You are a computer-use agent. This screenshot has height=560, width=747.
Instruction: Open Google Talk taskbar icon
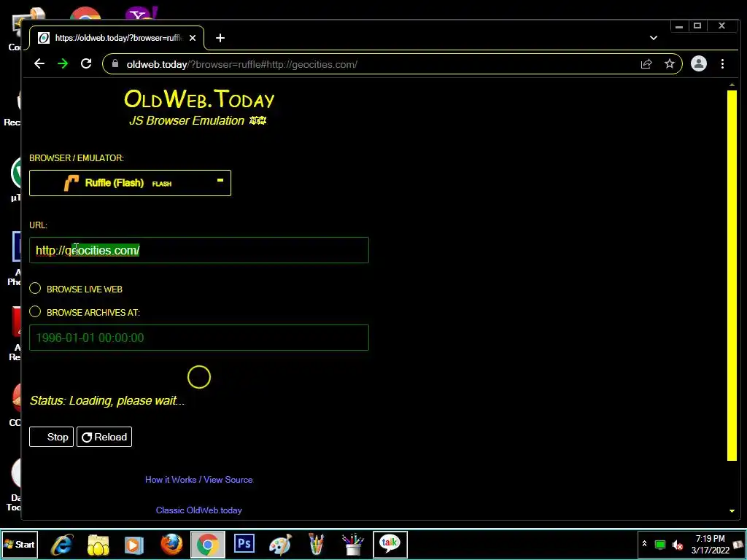pyautogui.click(x=390, y=544)
